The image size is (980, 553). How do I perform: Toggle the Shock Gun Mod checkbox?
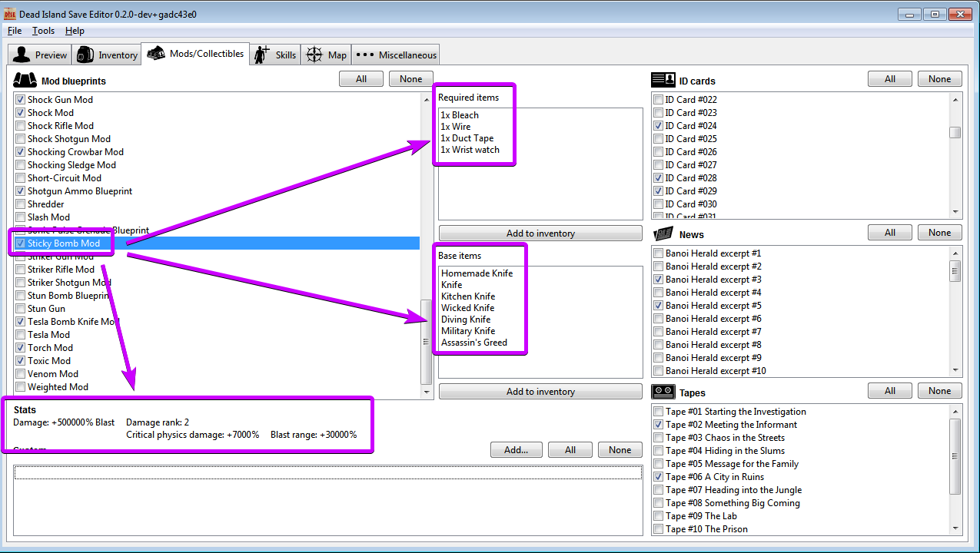[x=21, y=100]
